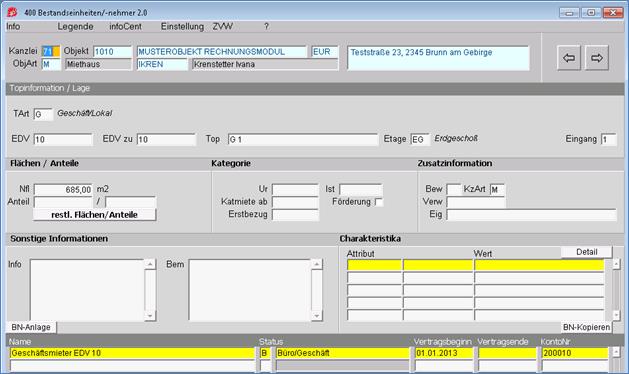
Task: Click the yellow Vertragsende cell
Action: tap(507, 353)
